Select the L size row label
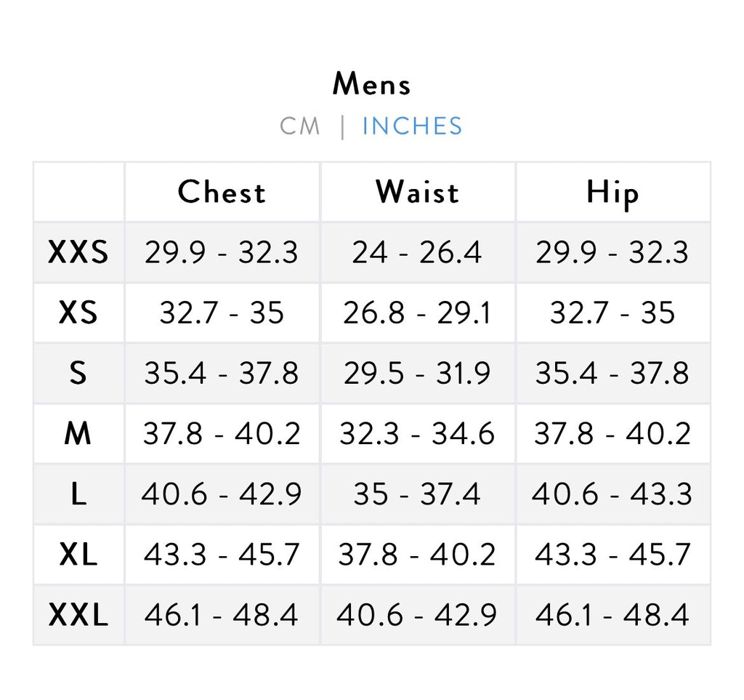 point(78,495)
